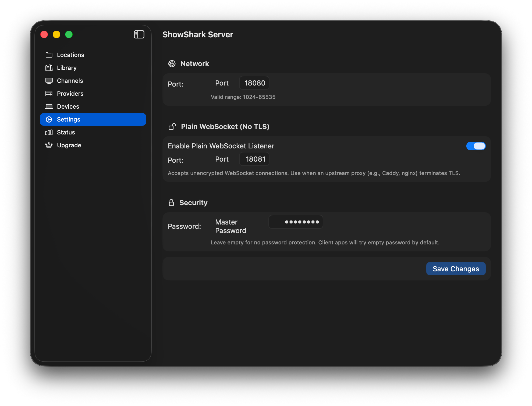This screenshot has width=532, height=406.
Task: Open the Library section label
Action: (67, 68)
